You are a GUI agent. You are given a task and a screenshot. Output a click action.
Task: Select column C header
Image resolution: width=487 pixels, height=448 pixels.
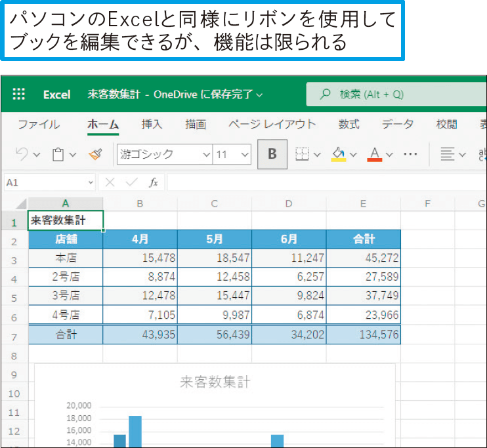215,203
